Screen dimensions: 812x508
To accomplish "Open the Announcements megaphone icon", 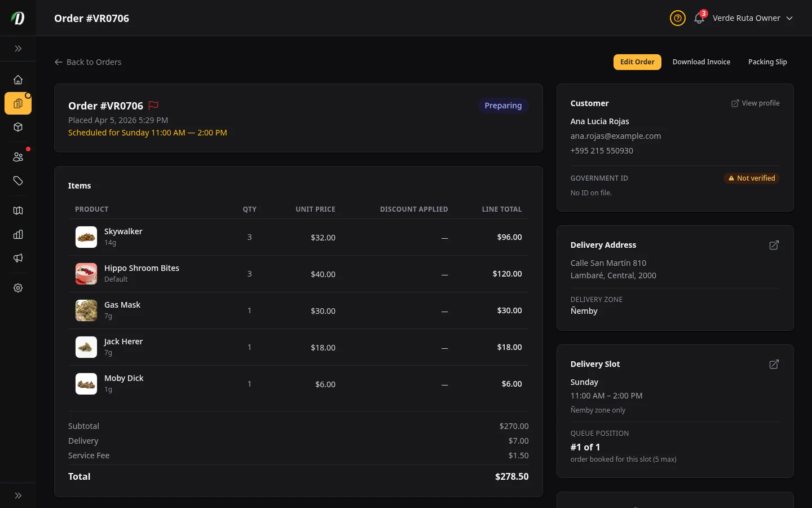I will [x=18, y=258].
